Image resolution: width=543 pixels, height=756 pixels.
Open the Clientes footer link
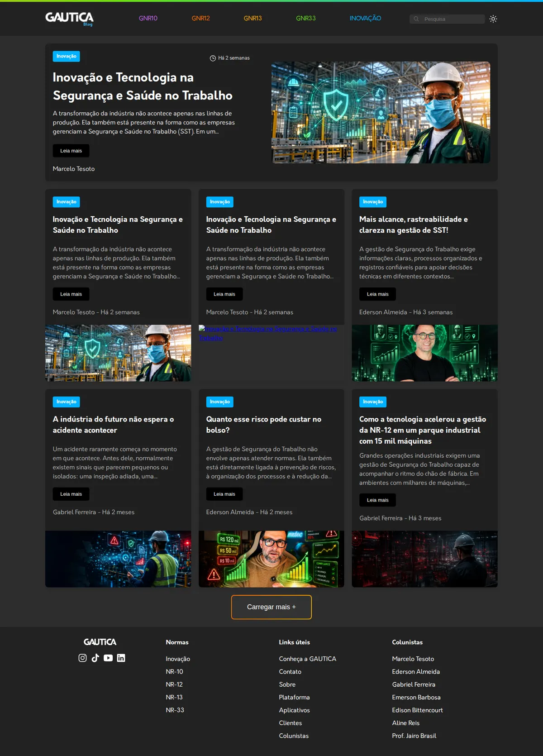[290, 723]
